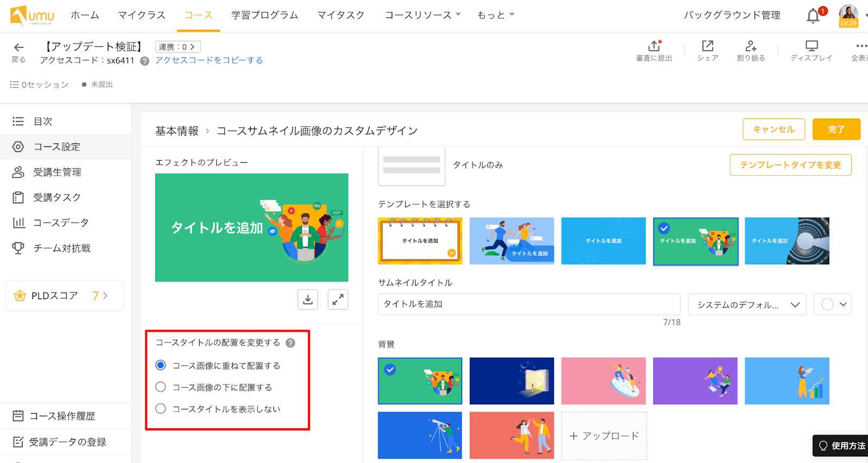Click the シェア share icon
This screenshot has width=868, height=463.
(x=707, y=51)
